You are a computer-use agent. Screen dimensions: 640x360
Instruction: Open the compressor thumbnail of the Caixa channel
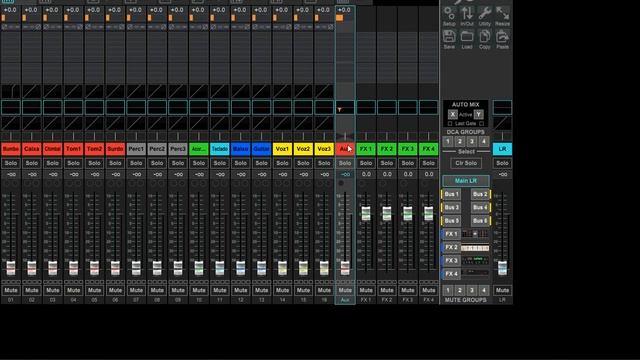[31, 123]
